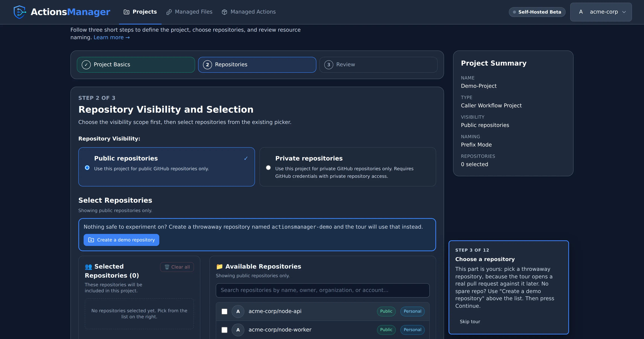Screen dimensions: 644x339
Task: Click the Available Repositories folder icon
Action: click(219, 267)
